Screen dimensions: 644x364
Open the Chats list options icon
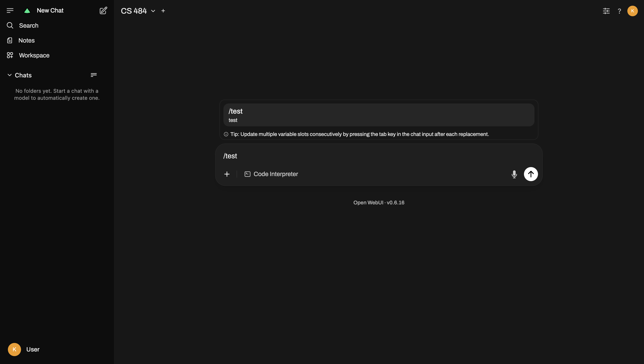[x=94, y=75]
